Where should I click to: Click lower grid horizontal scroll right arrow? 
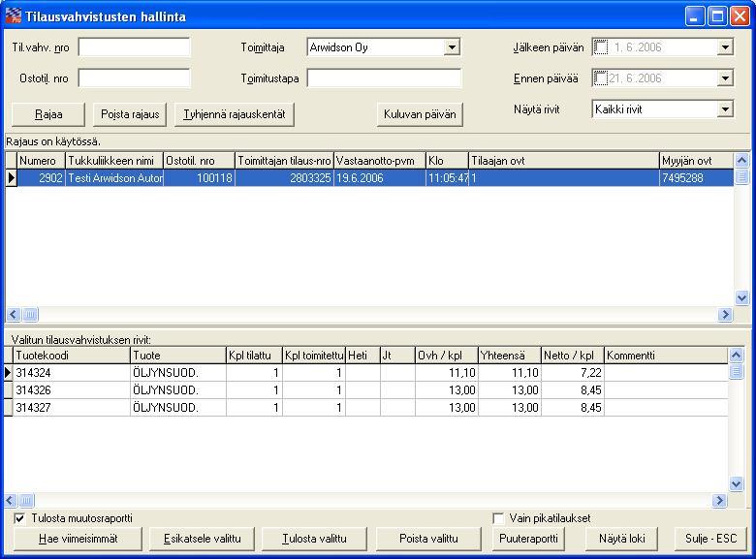(719, 501)
